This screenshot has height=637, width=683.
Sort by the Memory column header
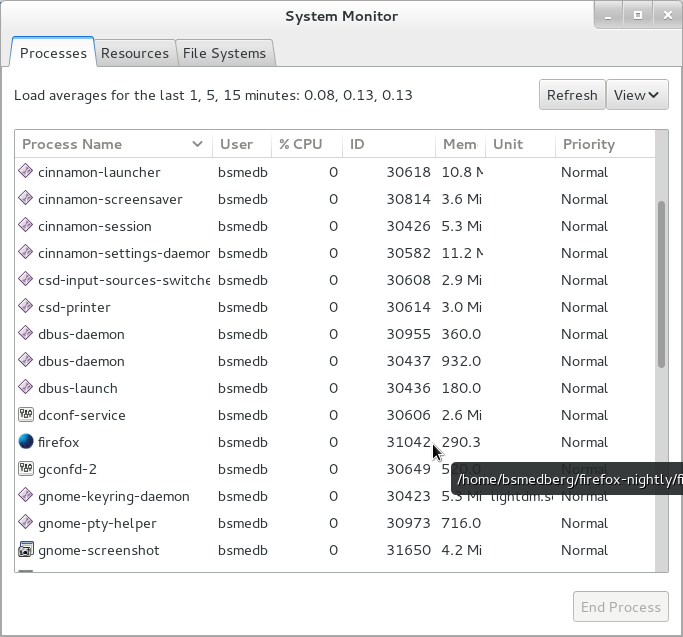point(460,144)
